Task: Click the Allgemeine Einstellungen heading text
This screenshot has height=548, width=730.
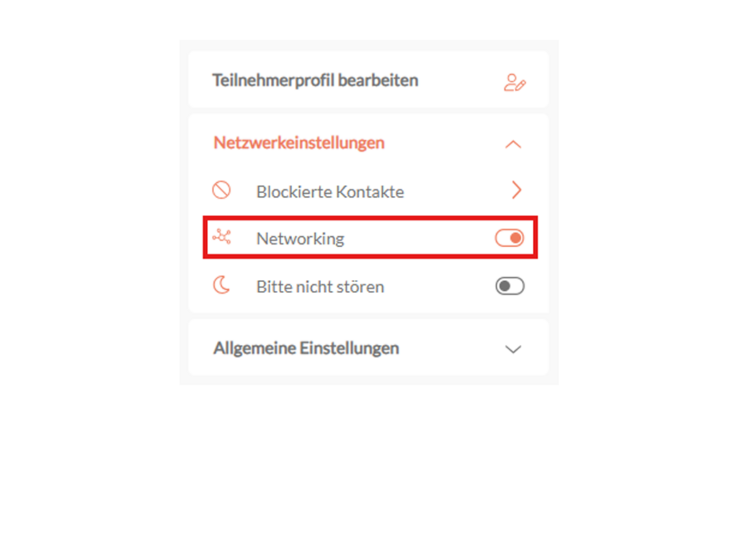Action: (306, 348)
